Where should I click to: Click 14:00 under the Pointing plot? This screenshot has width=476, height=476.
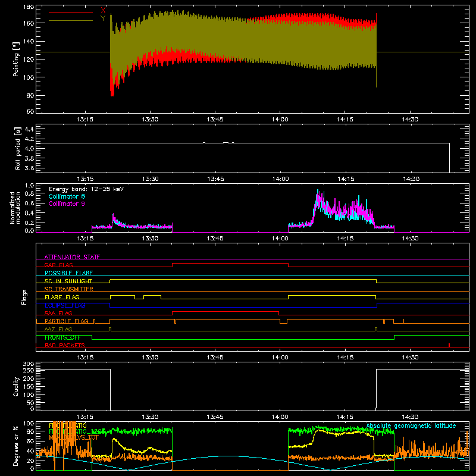pyautogui.click(x=280, y=120)
